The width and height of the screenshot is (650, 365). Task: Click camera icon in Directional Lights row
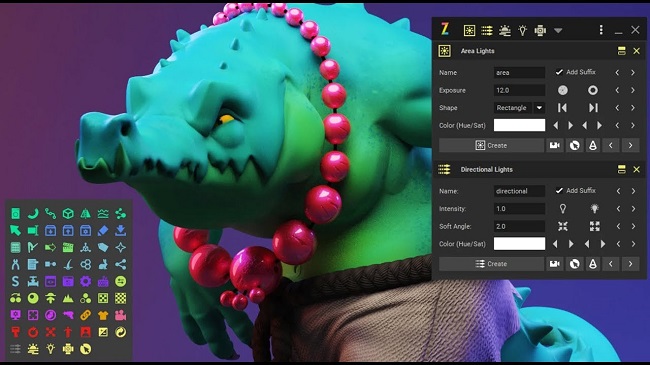pyautogui.click(x=555, y=264)
